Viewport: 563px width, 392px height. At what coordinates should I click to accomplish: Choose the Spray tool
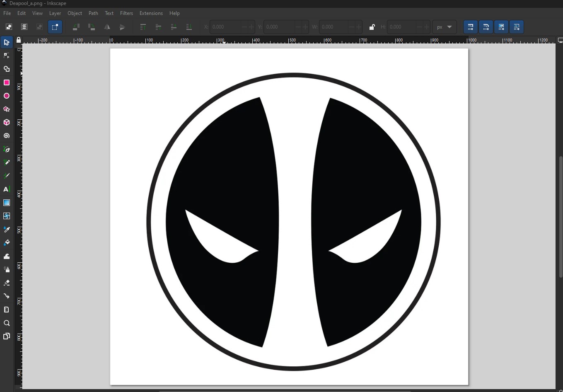point(7,269)
